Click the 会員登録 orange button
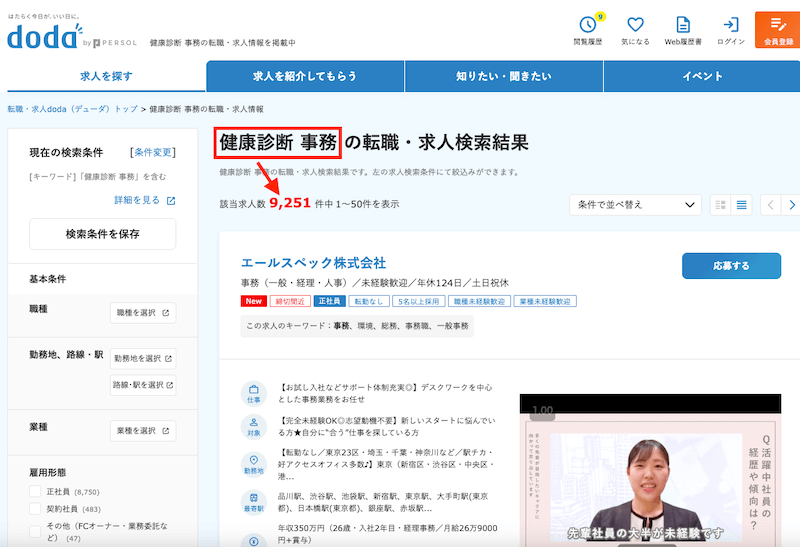 pos(778,30)
